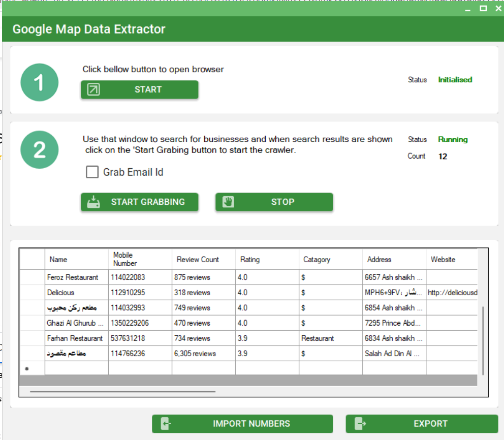Select the Ghazi Al Ghurub name cell
The image size is (504, 440).
(77, 323)
